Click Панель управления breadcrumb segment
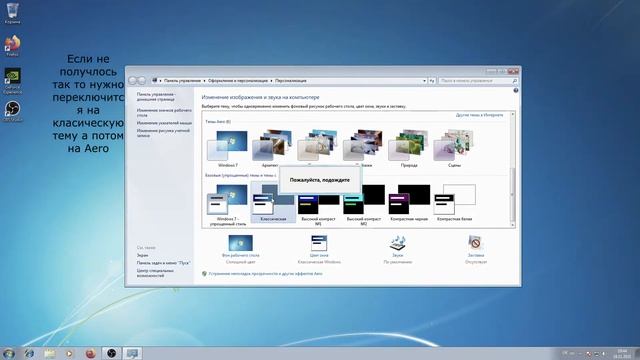 [x=182, y=81]
